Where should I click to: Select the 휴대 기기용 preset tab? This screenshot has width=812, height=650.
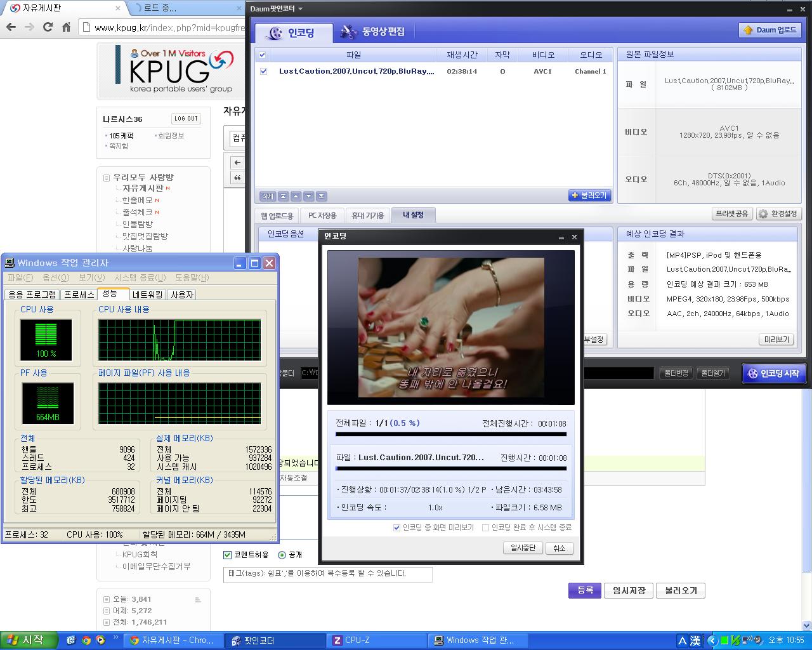368,215
